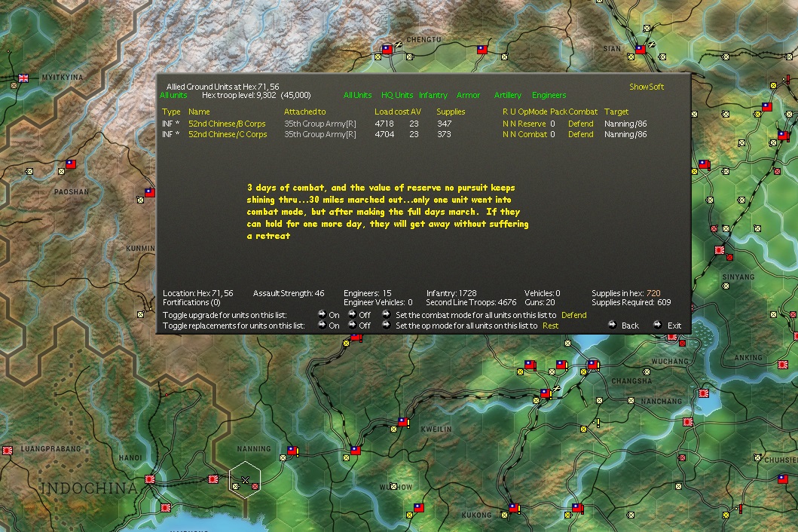Turn replacements On for listed units

[323, 325]
